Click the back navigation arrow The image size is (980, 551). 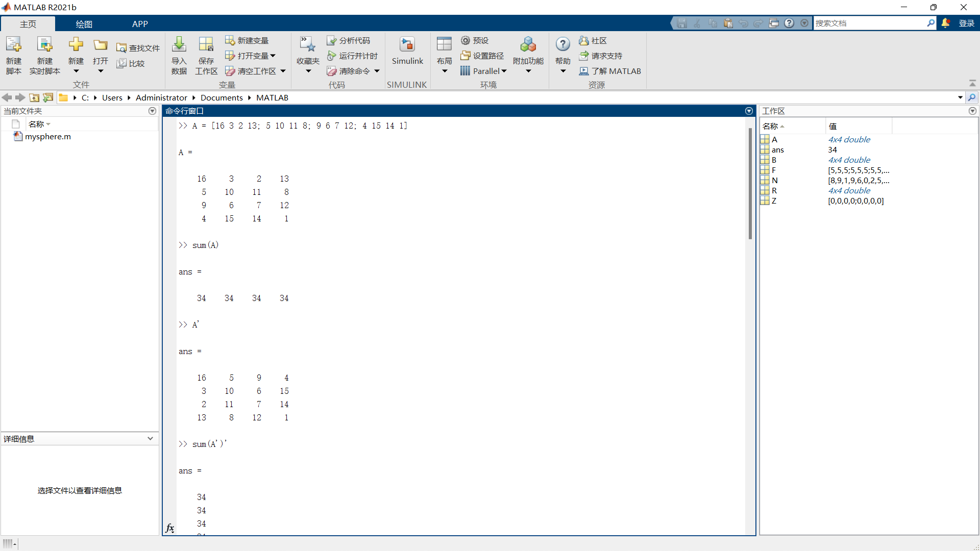(7, 97)
